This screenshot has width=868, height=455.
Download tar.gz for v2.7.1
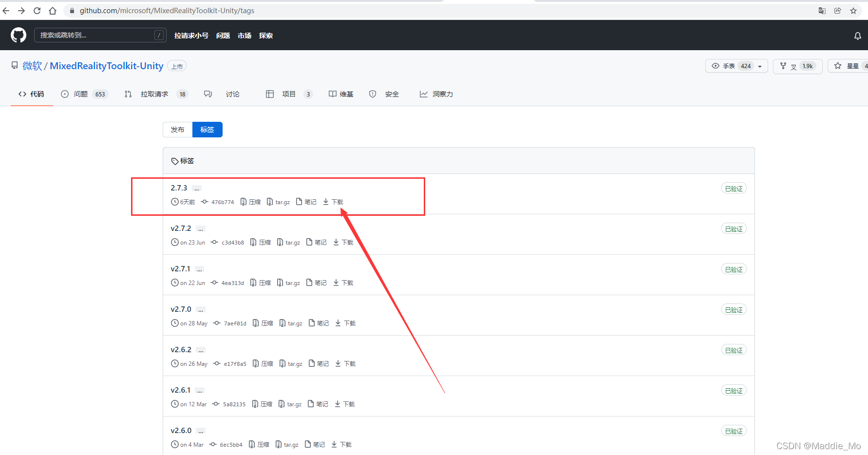(288, 283)
